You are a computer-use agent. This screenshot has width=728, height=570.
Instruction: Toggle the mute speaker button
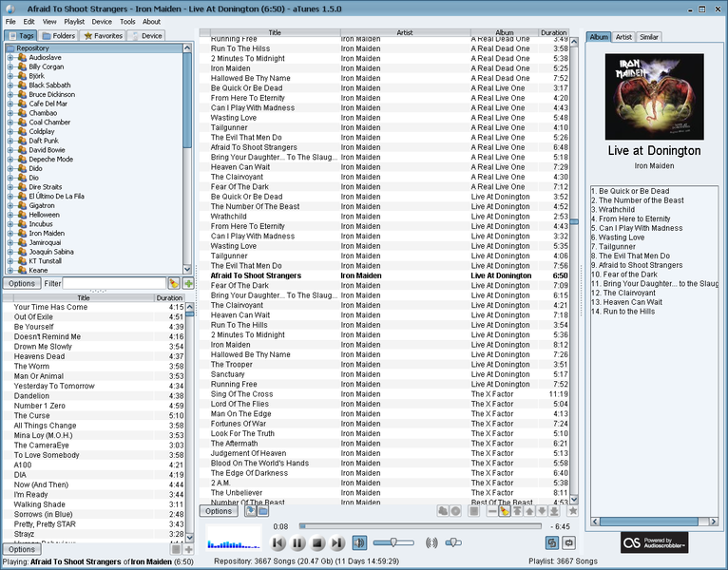(x=359, y=542)
